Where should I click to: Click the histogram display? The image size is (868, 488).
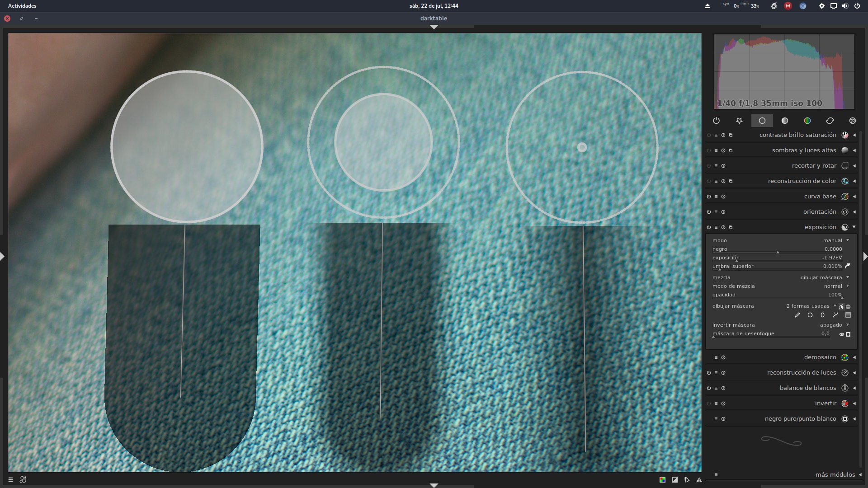pos(784,71)
